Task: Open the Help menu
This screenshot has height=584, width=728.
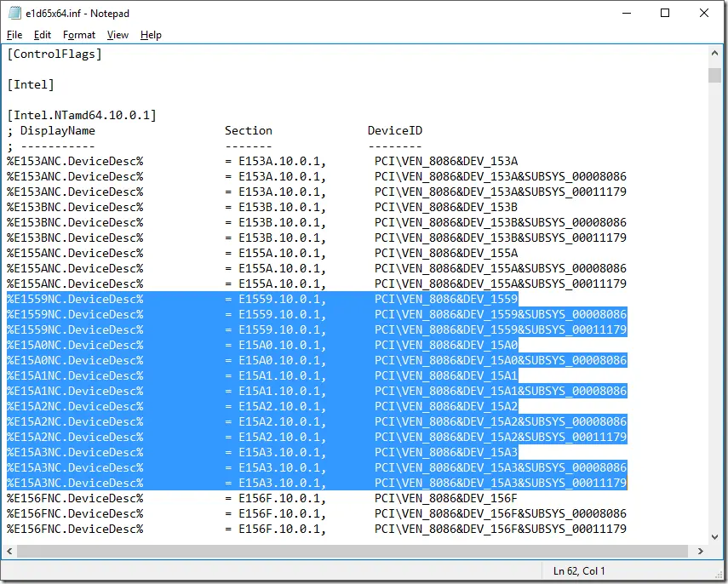Action: 151,35
